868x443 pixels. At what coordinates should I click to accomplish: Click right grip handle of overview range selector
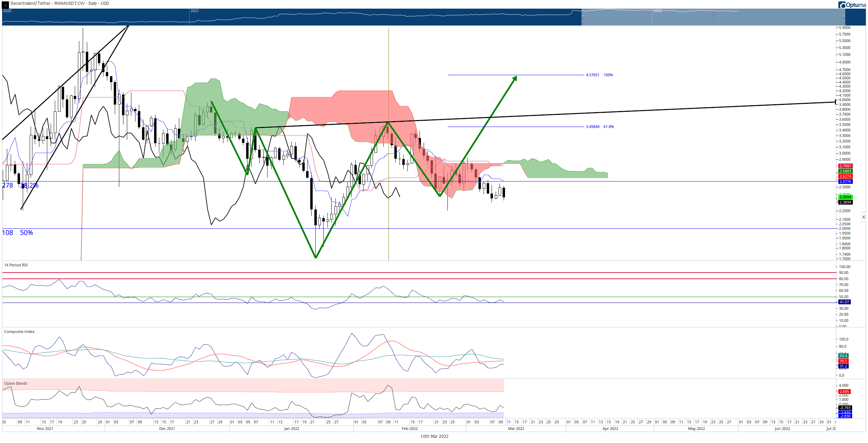tap(844, 17)
